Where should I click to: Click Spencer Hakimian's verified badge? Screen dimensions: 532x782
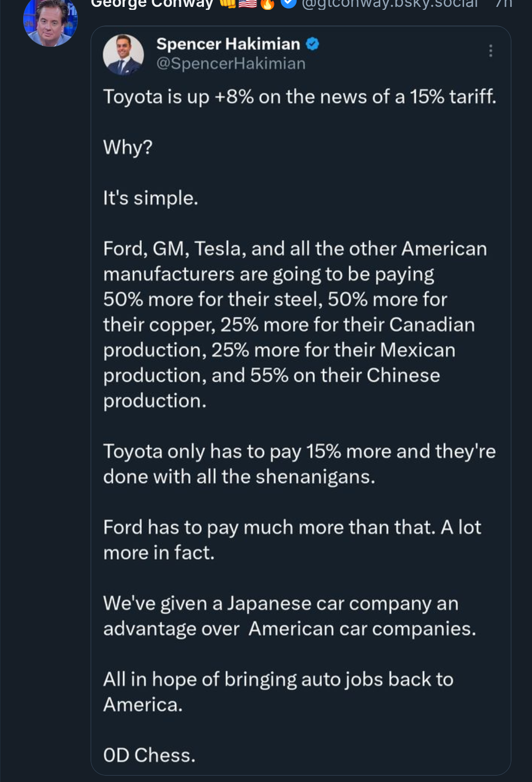(312, 44)
